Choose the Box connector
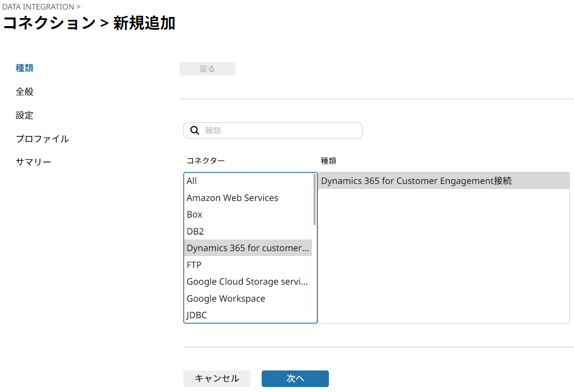The width and height of the screenshot is (574, 392). [x=248, y=214]
